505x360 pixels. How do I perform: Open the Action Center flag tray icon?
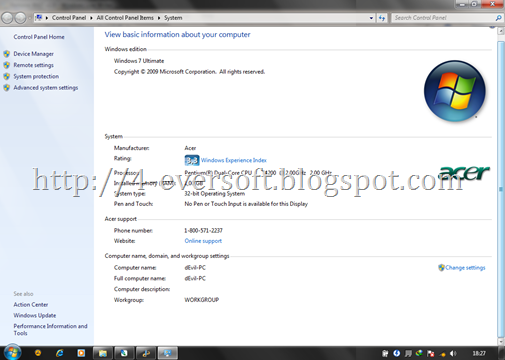coord(430,353)
